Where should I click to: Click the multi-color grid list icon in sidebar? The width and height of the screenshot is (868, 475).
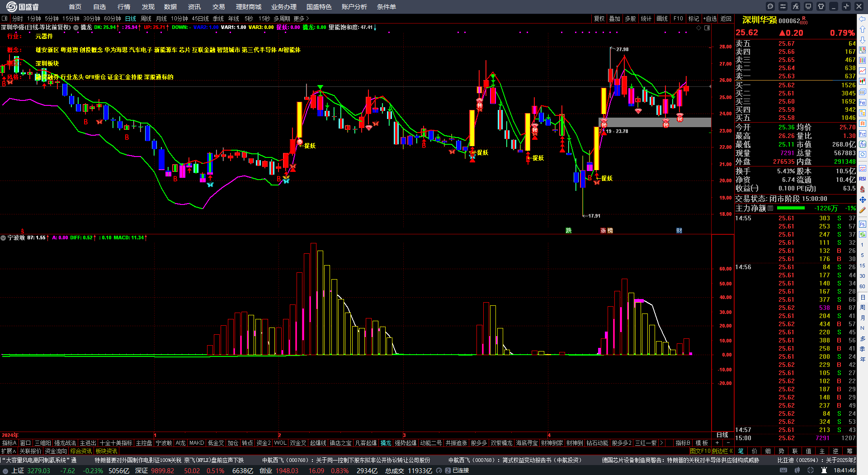click(x=863, y=61)
